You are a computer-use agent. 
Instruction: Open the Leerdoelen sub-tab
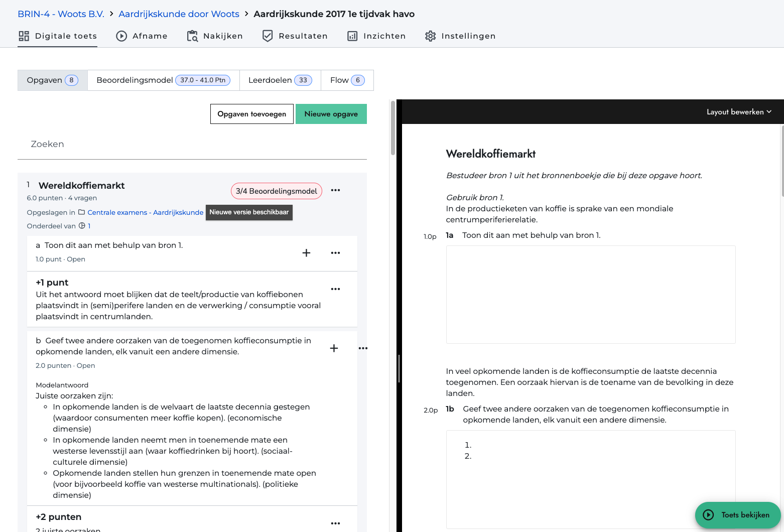click(x=280, y=80)
